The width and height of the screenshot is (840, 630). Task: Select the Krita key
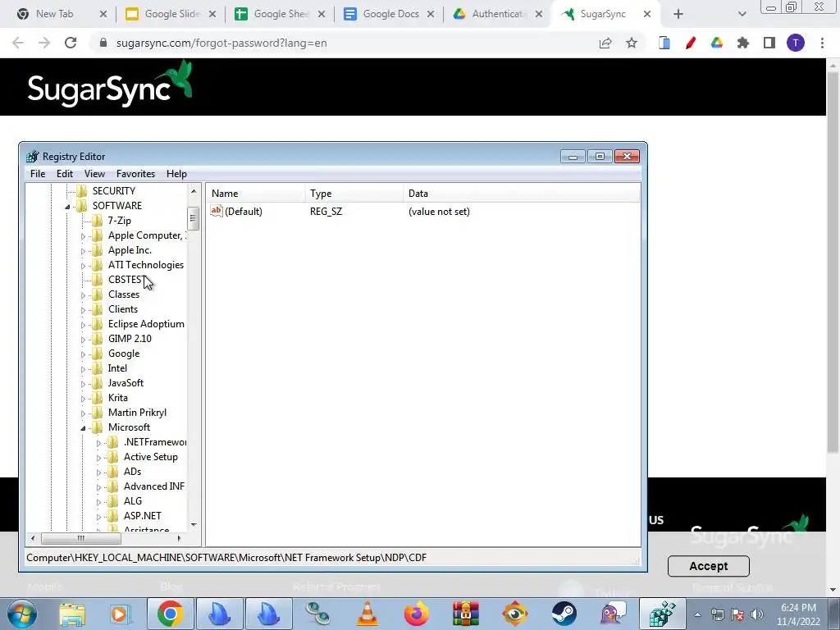point(117,398)
